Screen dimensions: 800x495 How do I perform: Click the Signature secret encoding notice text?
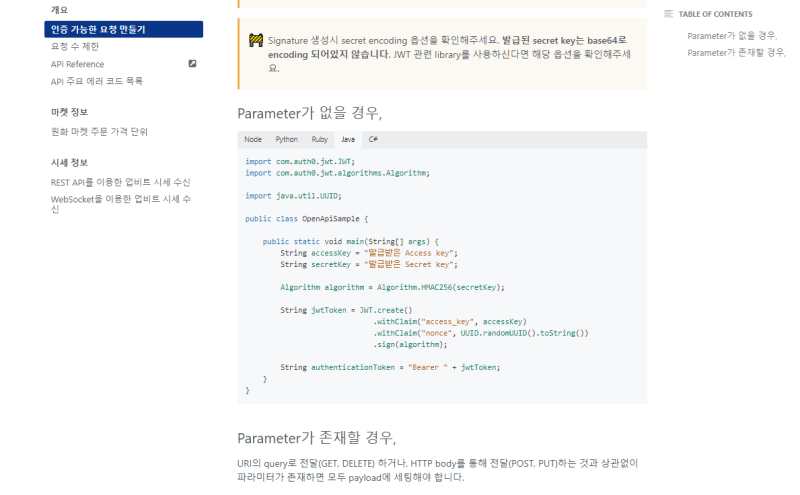449,54
